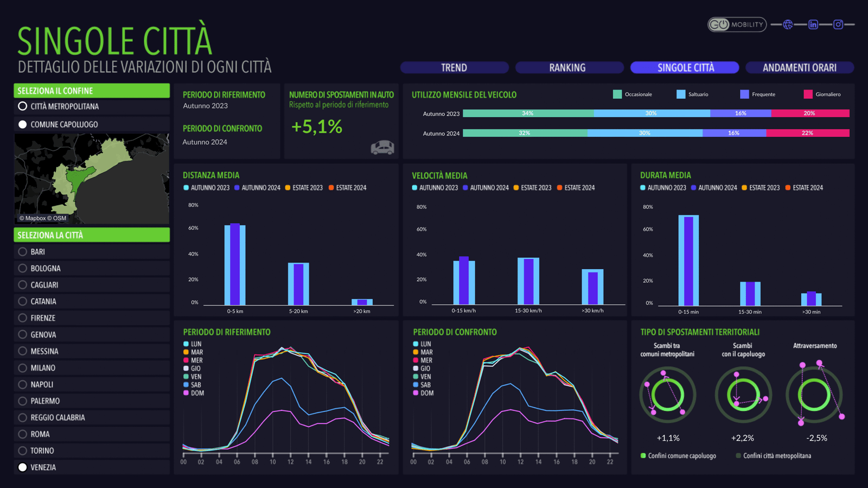868x488 pixels.
Task: Click the Scambi tra comuni metropolitani circle icon
Action: click(x=667, y=395)
